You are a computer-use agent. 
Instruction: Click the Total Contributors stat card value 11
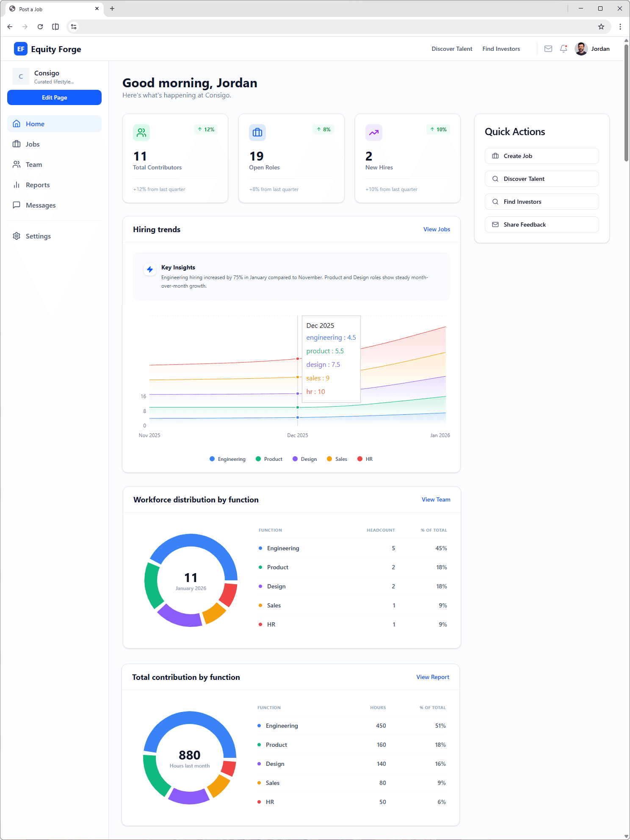140,156
